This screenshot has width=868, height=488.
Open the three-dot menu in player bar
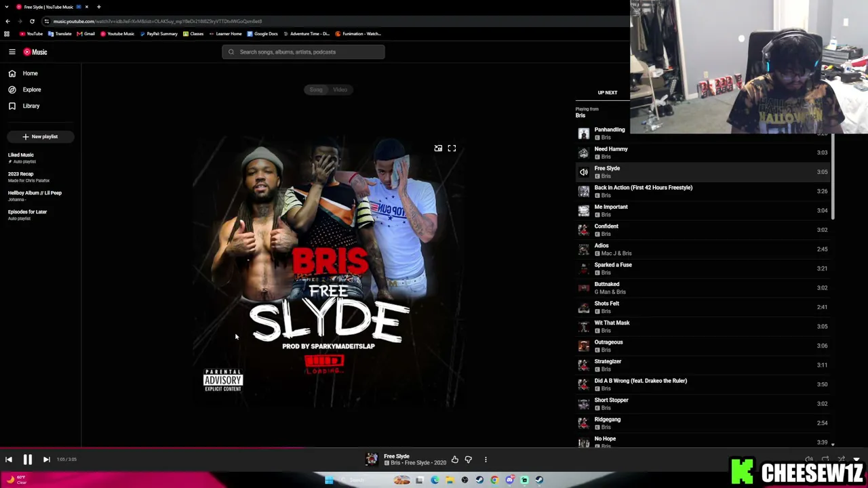click(x=486, y=460)
